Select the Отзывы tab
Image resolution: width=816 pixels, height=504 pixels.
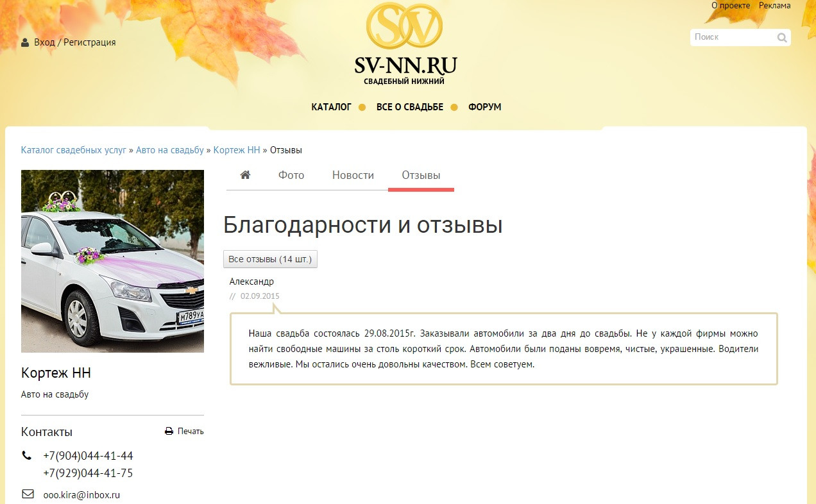421,175
